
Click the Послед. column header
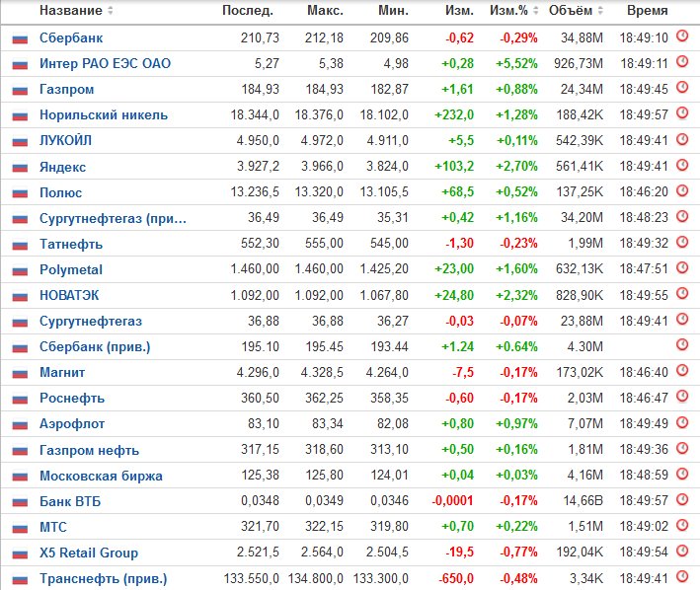tap(248, 10)
